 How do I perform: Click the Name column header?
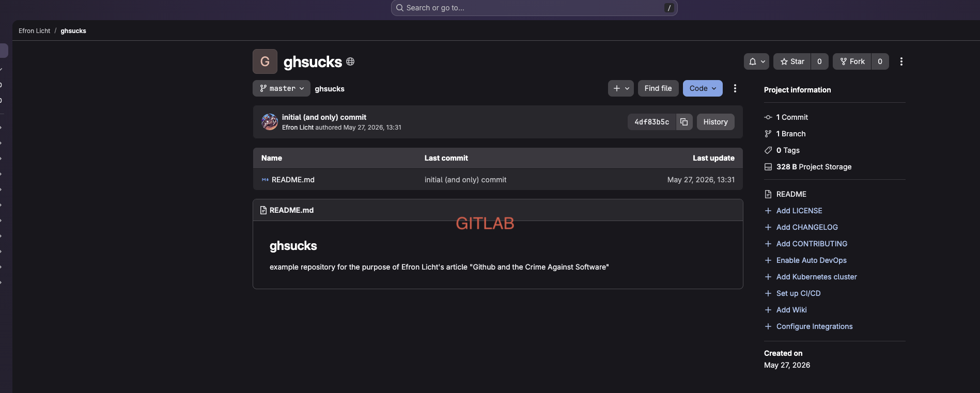tap(272, 158)
